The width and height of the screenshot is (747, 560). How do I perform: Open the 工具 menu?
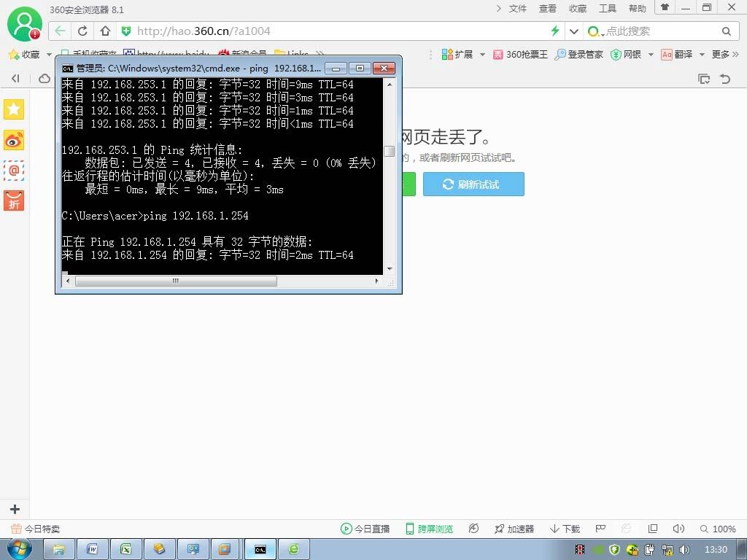click(608, 9)
